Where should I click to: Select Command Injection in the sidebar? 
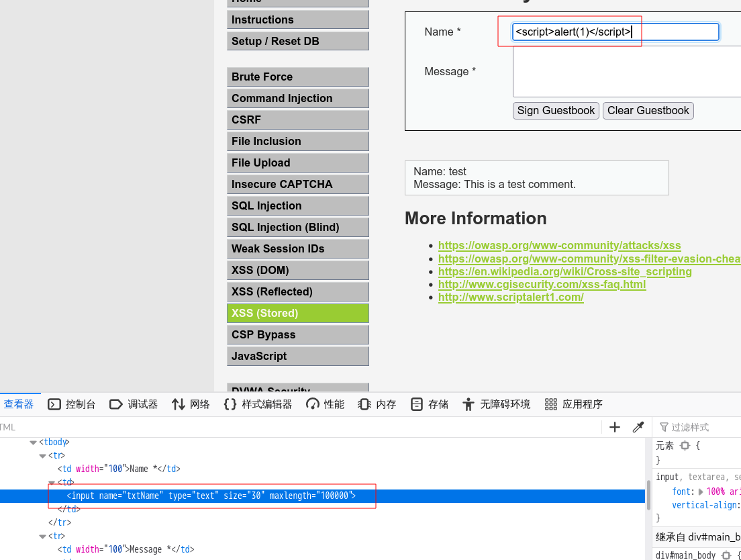[x=298, y=98]
